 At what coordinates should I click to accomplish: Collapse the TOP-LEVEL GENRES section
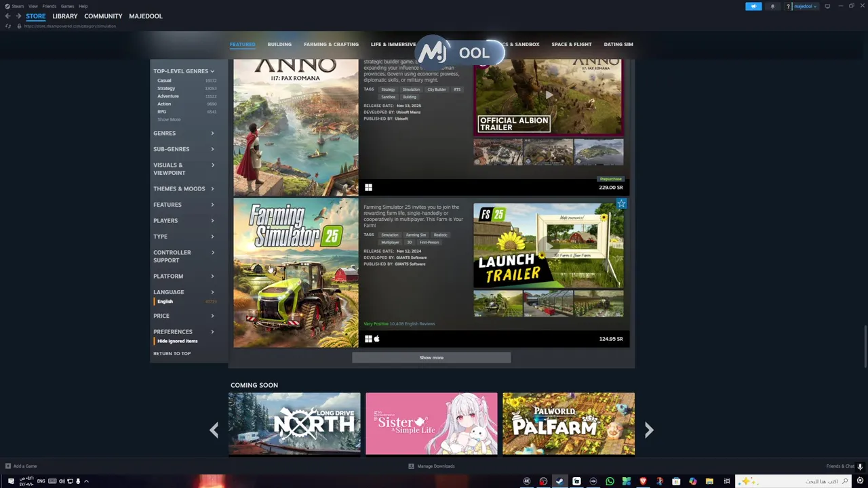pos(184,71)
